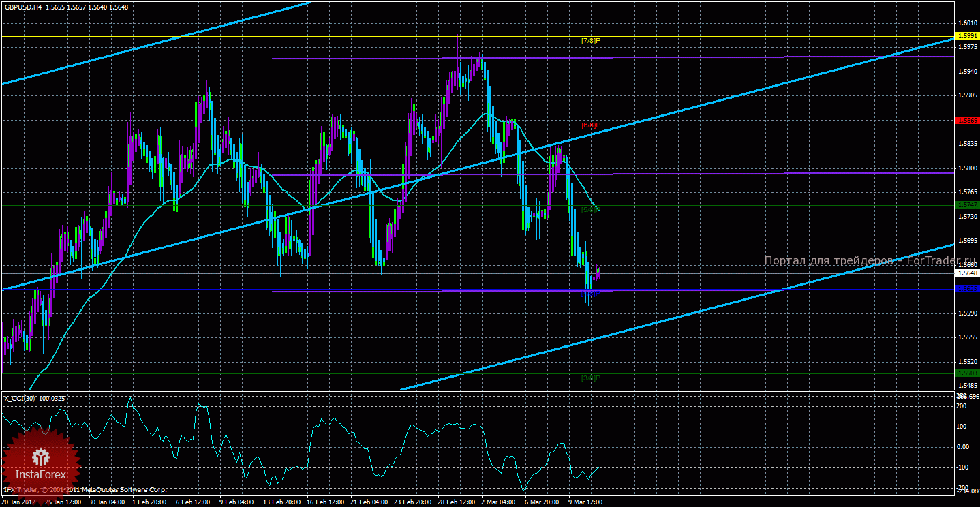
Task: Click the 28 Feb 12:00 time label
Action: [457, 502]
